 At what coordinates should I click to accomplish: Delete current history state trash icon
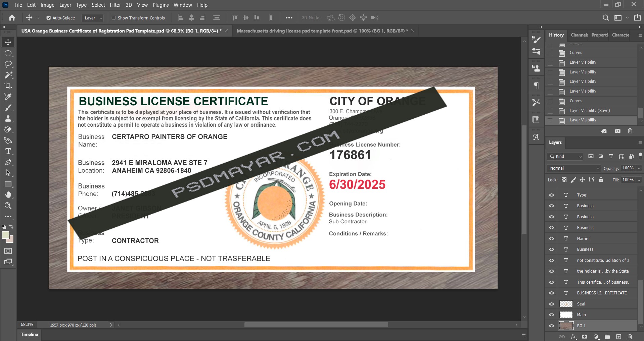tap(630, 131)
